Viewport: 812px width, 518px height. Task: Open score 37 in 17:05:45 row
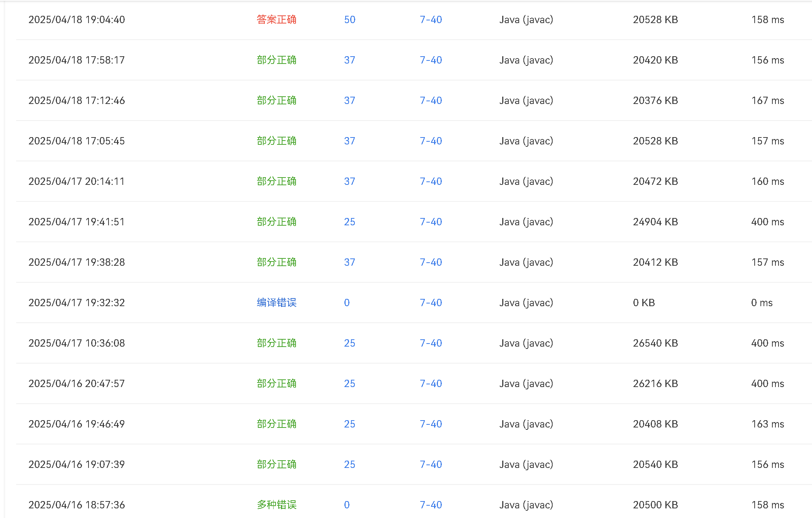(x=349, y=141)
